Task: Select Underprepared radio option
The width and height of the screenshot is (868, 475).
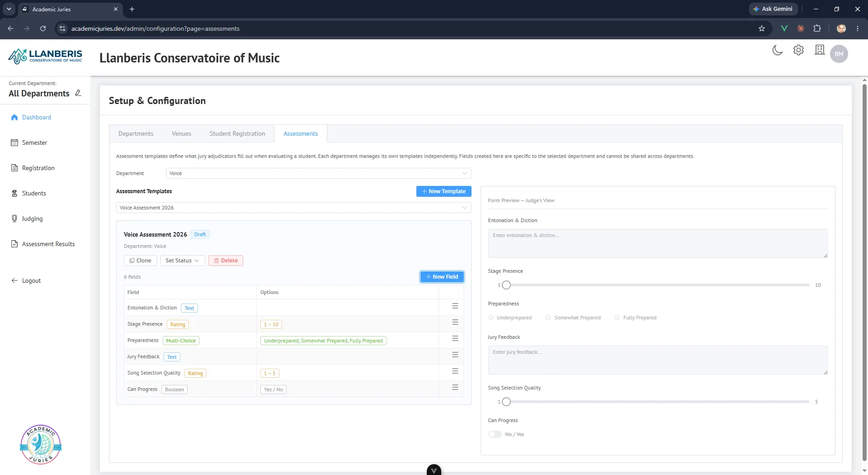Action: tap(491, 318)
